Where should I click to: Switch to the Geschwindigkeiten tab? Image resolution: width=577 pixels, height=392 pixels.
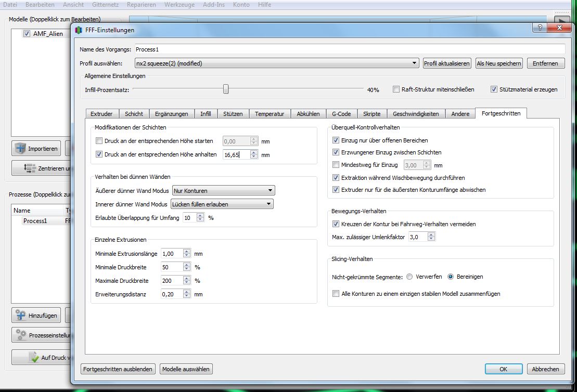(x=416, y=114)
